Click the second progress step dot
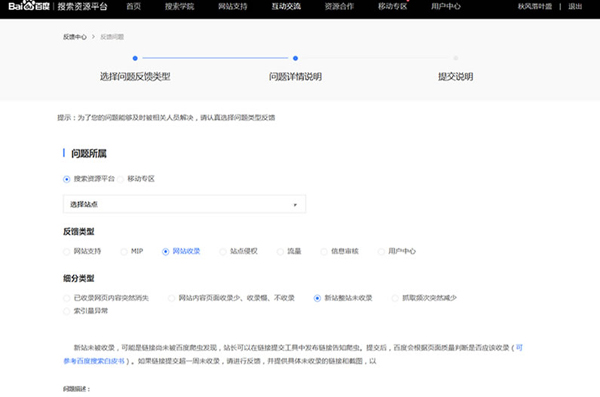This screenshot has height=397, width=600. pyautogui.click(x=295, y=58)
